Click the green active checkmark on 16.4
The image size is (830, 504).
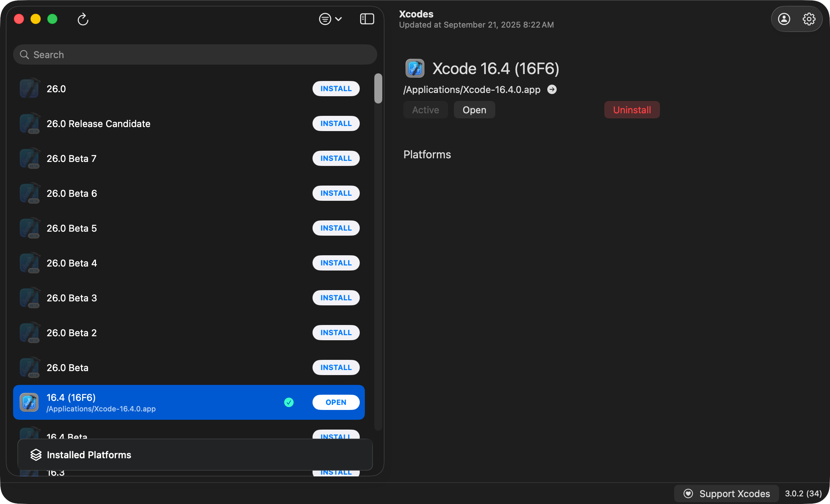289,402
